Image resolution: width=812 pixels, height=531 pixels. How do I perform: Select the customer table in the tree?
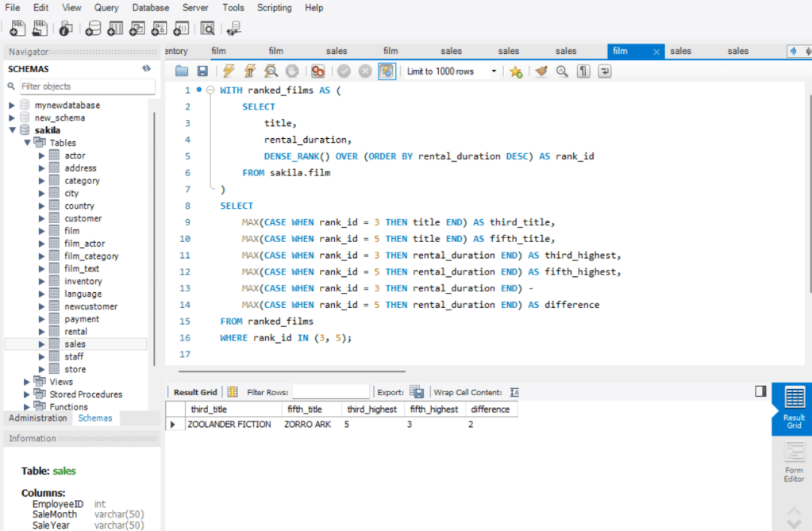pos(83,218)
